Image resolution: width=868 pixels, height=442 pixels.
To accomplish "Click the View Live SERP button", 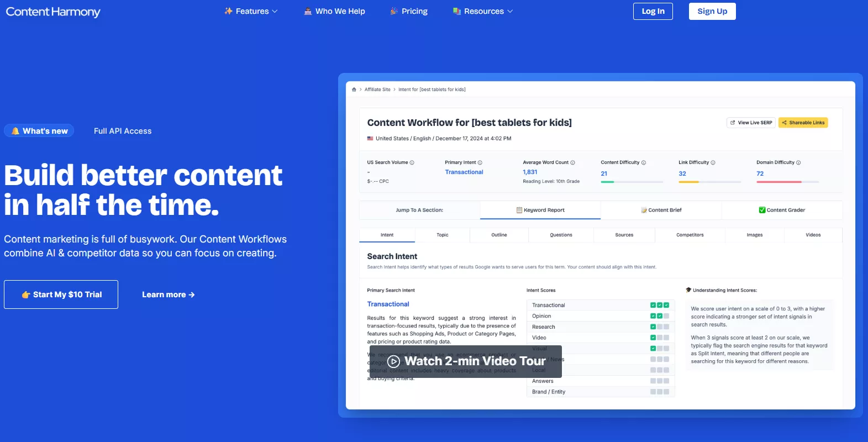I will 751,123.
